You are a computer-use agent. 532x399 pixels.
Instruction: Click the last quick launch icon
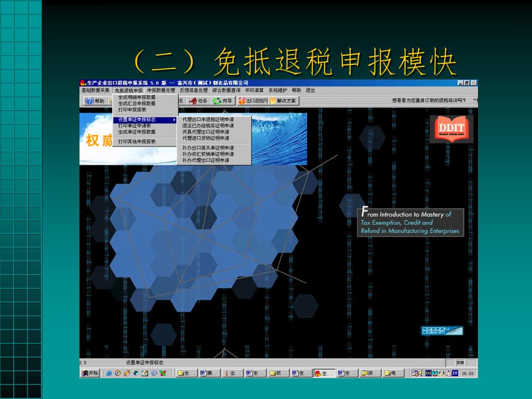point(163,373)
